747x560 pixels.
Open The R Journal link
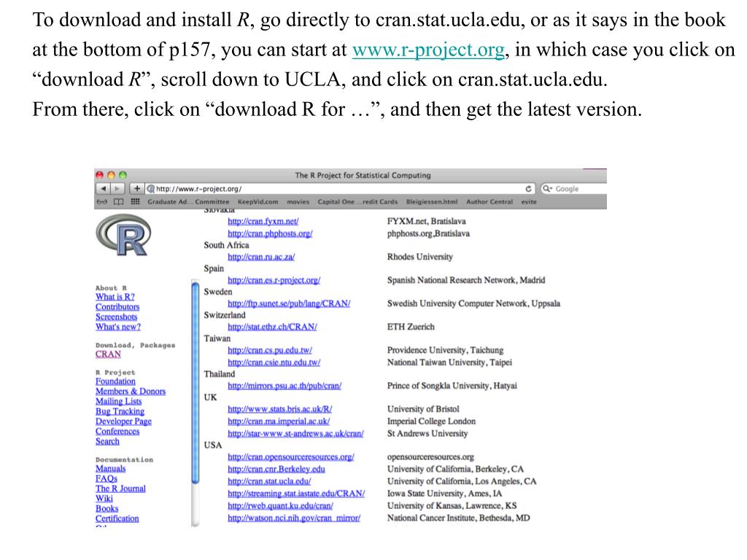coord(120,489)
